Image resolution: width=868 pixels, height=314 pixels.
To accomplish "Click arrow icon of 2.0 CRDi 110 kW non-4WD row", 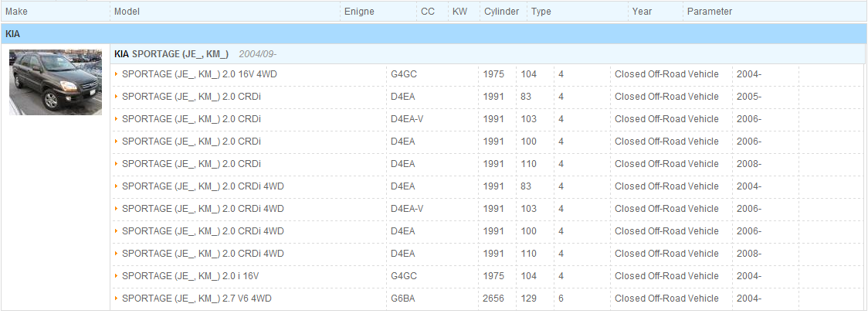I will click(x=117, y=164).
